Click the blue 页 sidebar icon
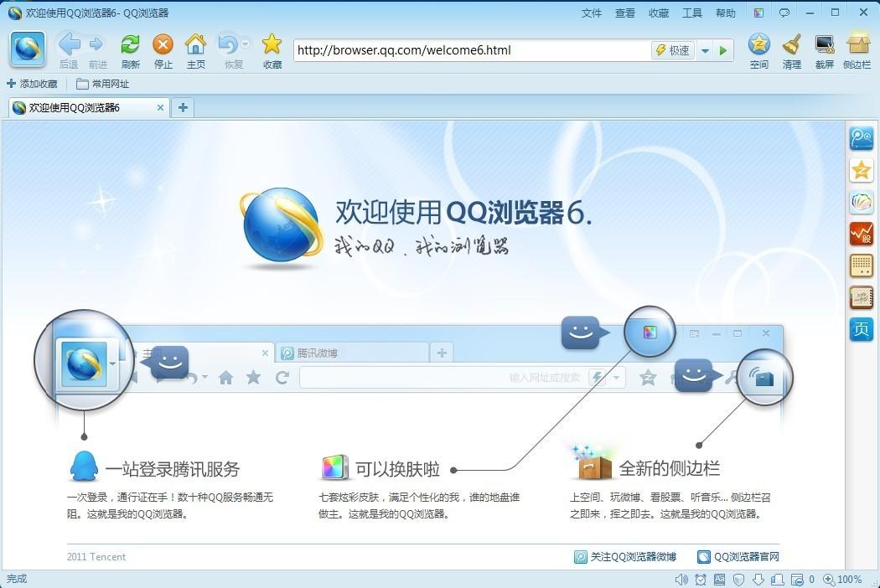This screenshot has height=588, width=880. coord(861,329)
